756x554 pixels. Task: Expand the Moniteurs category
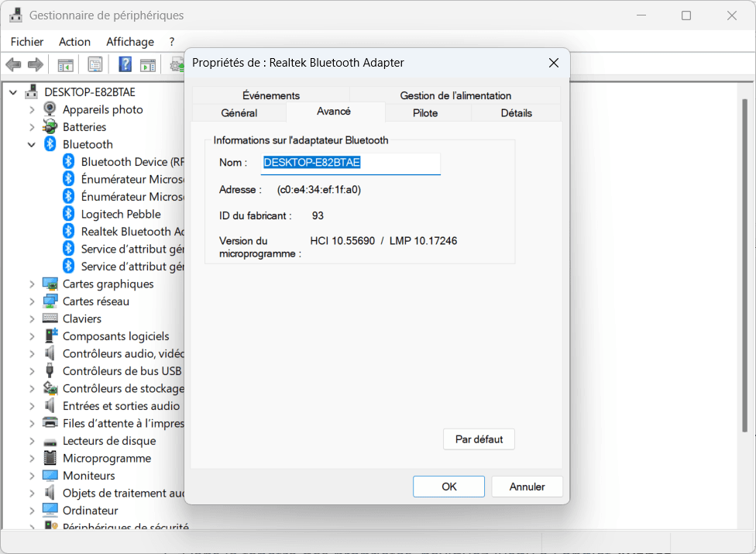tap(32, 476)
